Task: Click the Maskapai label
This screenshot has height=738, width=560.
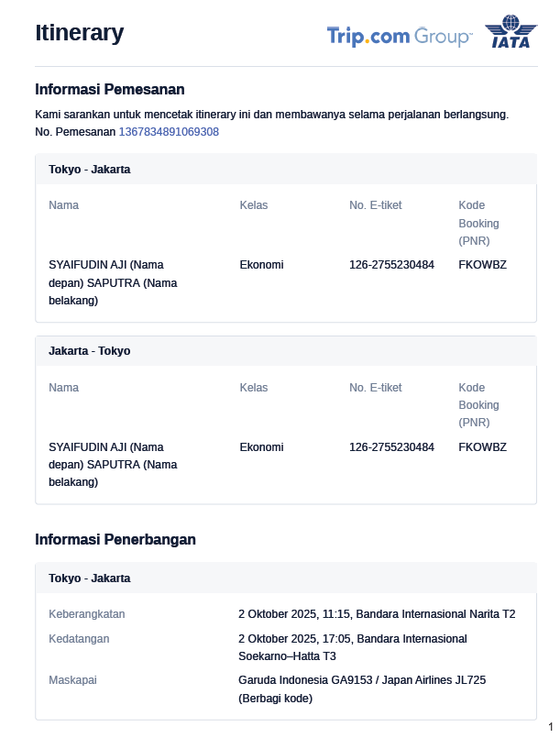Action: (72, 680)
